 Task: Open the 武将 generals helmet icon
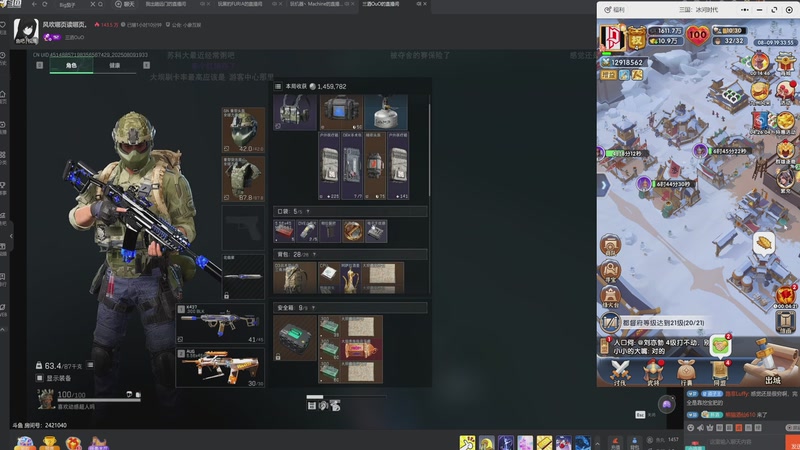point(653,372)
